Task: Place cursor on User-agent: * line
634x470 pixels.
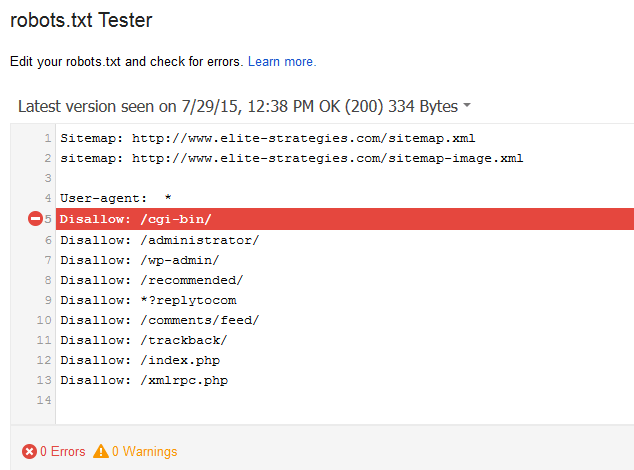Action: (x=115, y=198)
